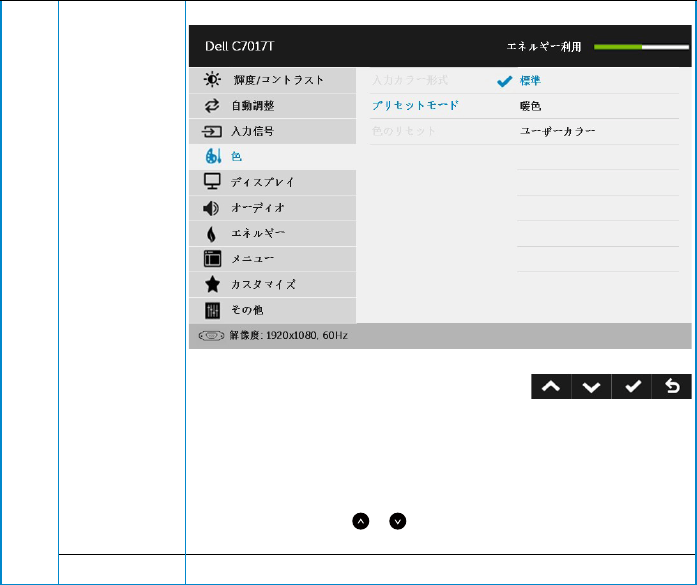Open the カスタマイズ menu
This screenshot has width=697, height=585.
pyautogui.click(x=272, y=284)
